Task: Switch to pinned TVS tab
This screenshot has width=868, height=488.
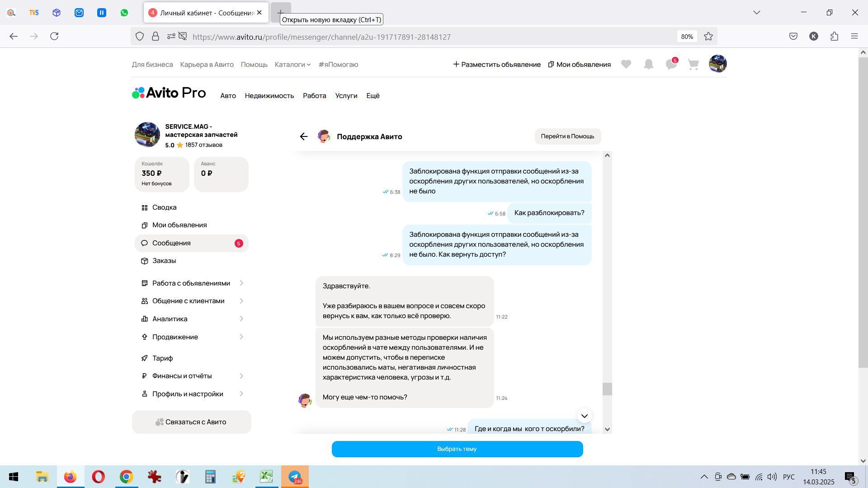Action: (34, 13)
